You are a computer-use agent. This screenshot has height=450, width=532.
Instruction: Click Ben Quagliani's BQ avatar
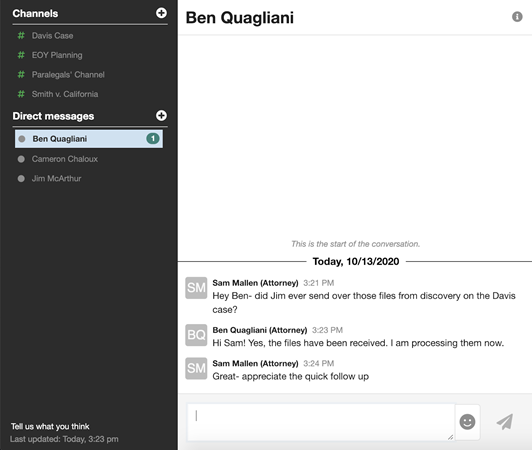click(x=196, y=335)
